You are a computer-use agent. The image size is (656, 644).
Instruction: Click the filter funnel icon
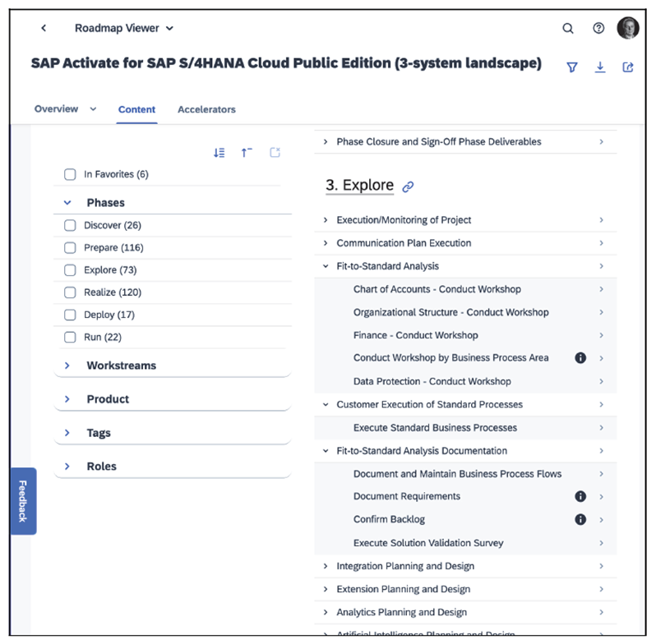572,67
